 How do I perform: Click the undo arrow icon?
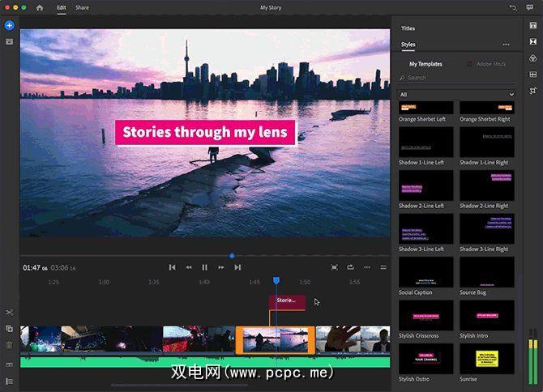513,7
